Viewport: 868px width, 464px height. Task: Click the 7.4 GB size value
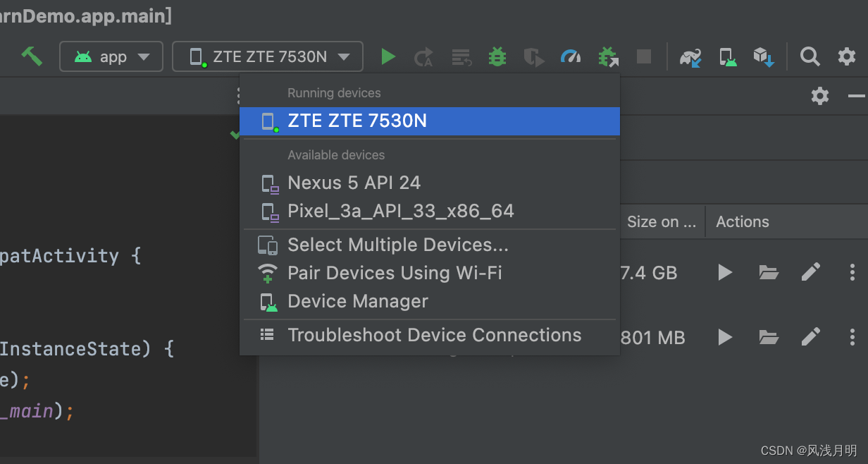pos(649,273)
